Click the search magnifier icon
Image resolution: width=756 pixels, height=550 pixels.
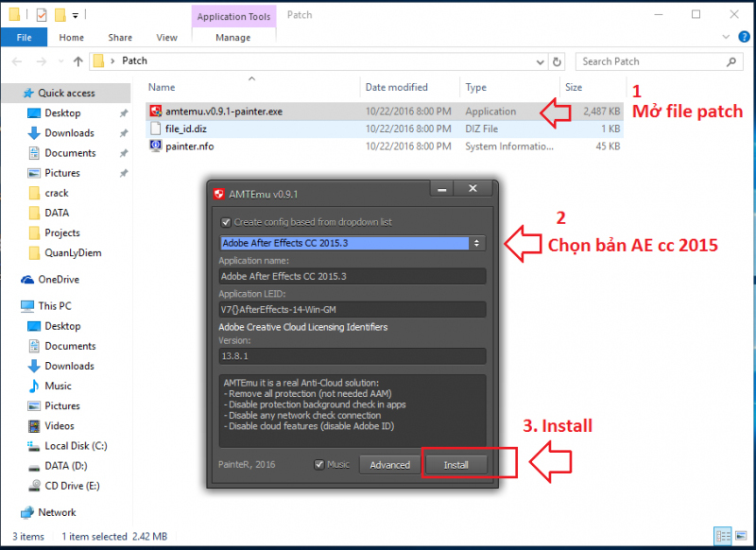pyautogui.click(x=731, y=61)
